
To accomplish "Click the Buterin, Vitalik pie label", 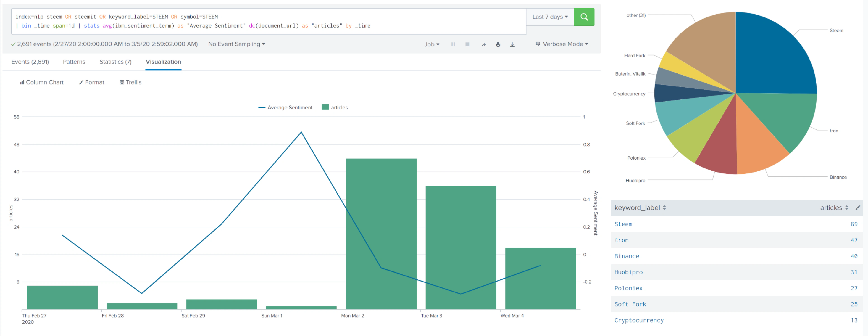I will (x=630, y=74).
